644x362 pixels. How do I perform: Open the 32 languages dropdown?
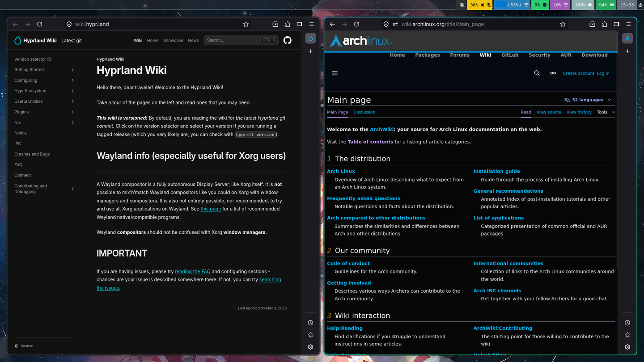(588, 100)
